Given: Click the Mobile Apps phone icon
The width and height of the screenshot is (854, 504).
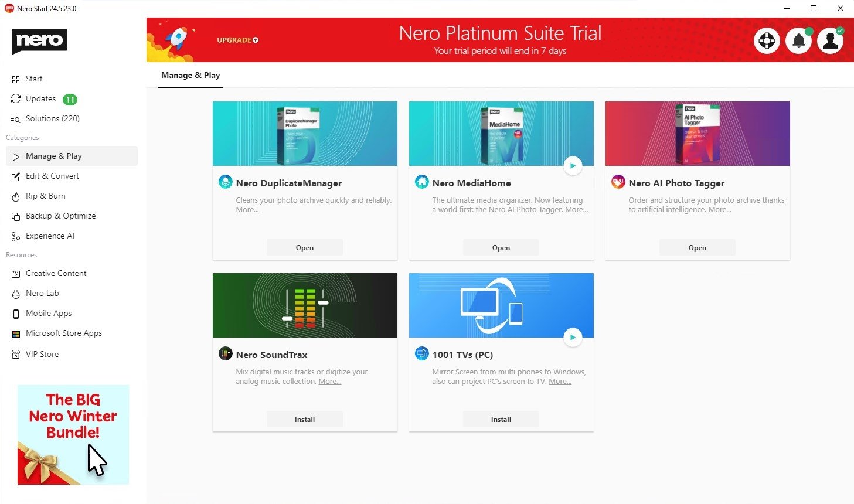Looking at the screenshot, I should (x=16, y=314).
